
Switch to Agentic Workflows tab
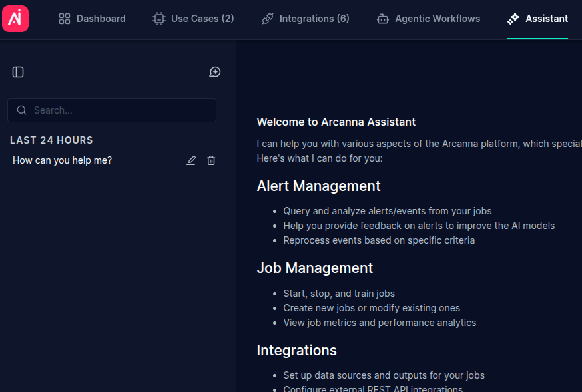[x=428, y=19]
